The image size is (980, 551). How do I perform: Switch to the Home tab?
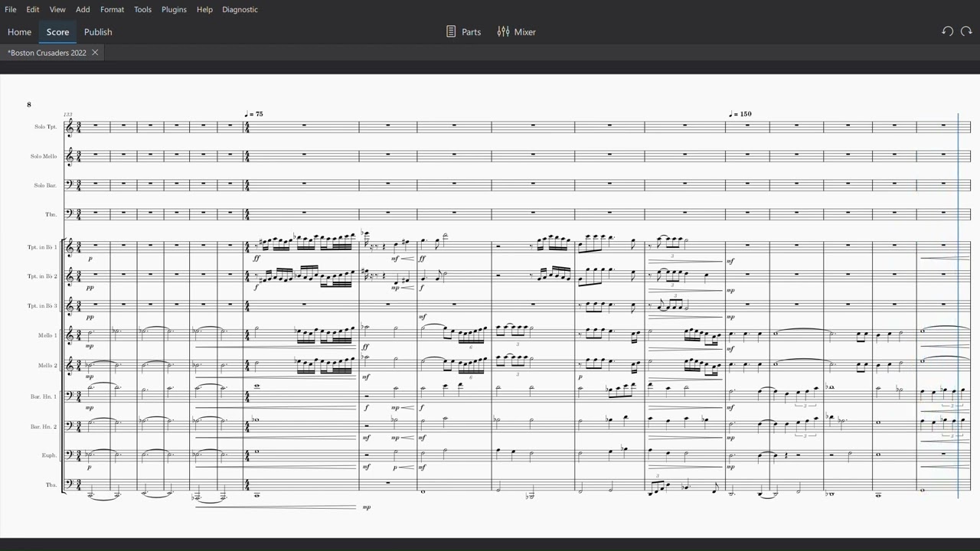tap(19, 32)
